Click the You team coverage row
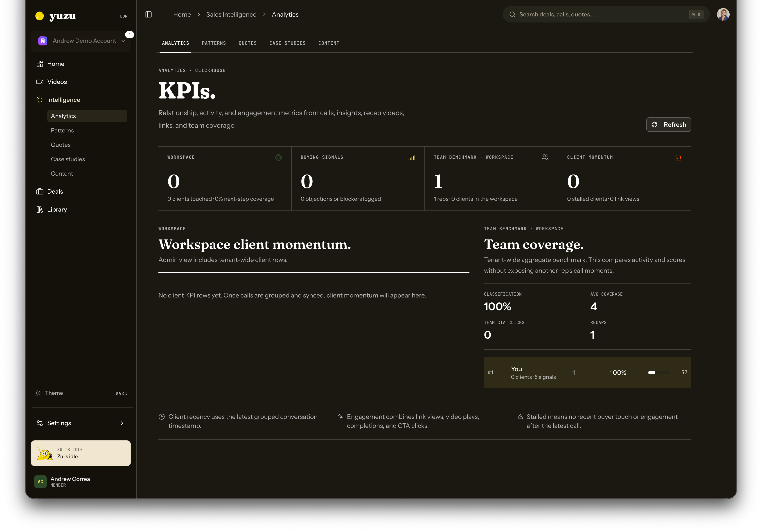This screenshot has width=762, height=532. click(x=587, y=372)
